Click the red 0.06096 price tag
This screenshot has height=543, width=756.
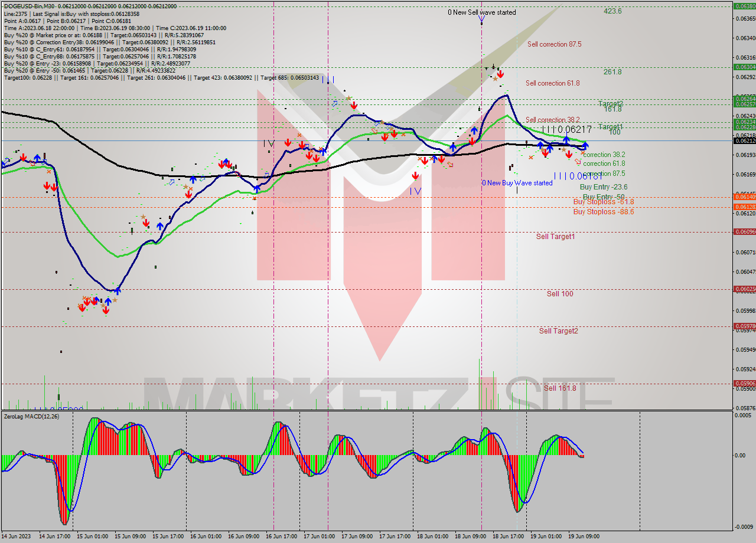(744, 231)
